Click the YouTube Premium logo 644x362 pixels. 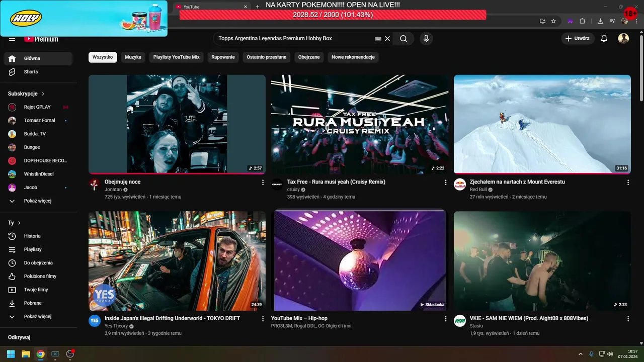[41, 39]
